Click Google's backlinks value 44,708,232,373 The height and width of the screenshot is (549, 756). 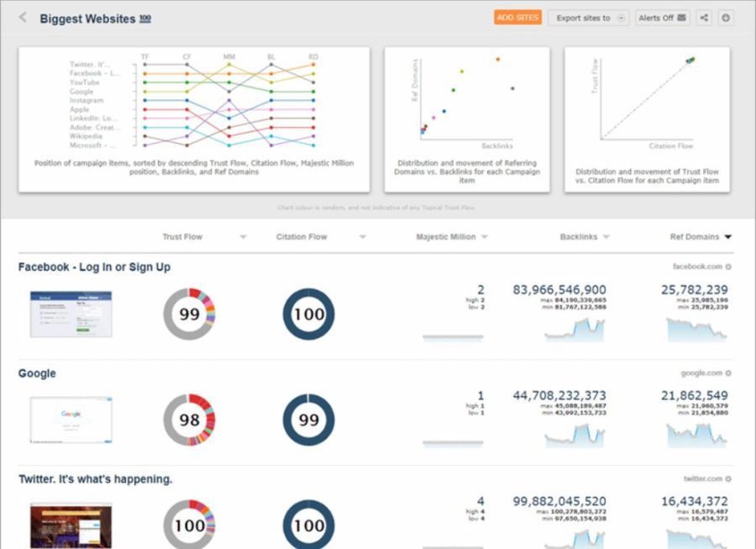click(559, 396)
